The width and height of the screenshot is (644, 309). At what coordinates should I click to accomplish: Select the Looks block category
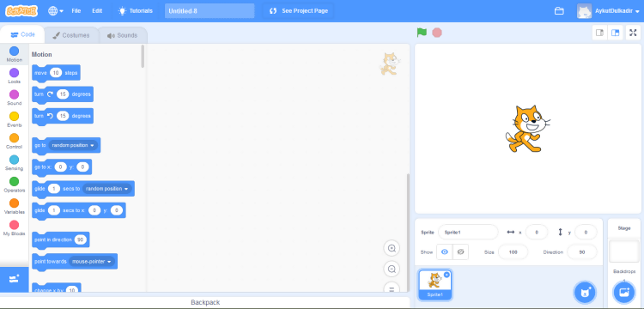click(14, 76)
